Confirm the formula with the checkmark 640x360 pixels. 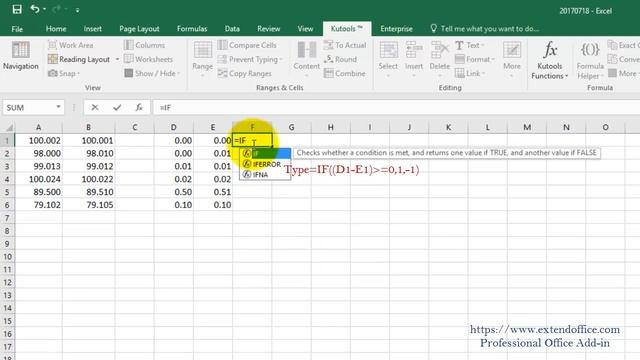117,107
